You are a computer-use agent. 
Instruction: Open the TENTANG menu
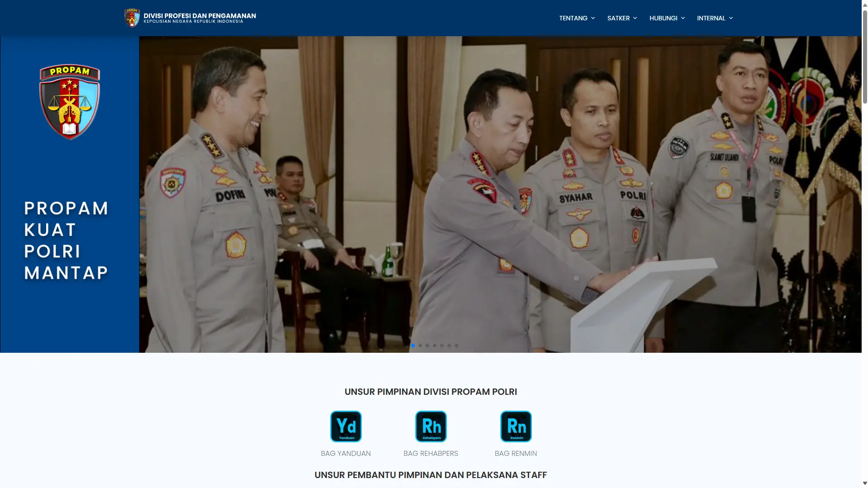pos(573,18)
